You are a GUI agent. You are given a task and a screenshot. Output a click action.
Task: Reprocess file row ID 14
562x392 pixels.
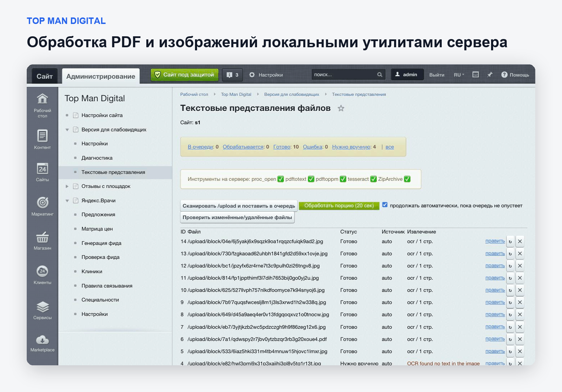coord(510,241)
